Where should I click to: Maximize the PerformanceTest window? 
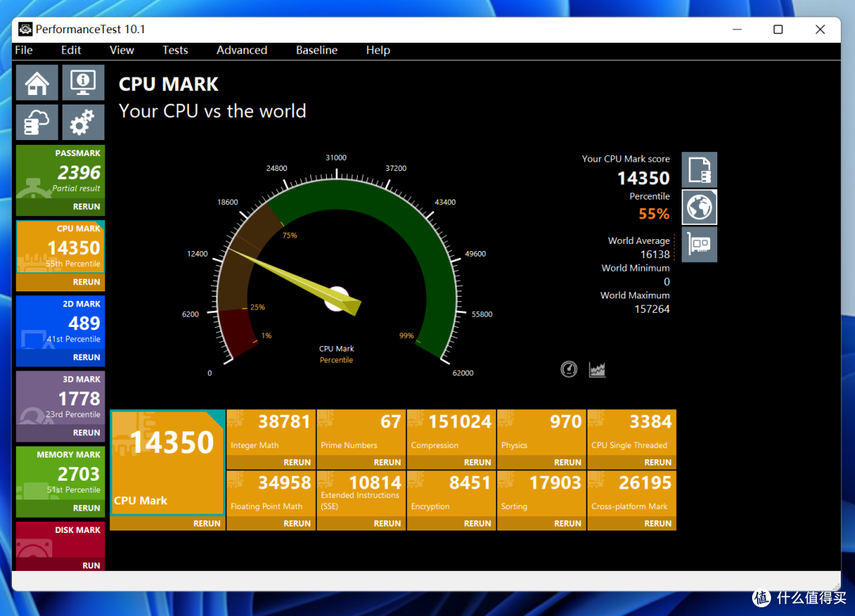[778, 29]
